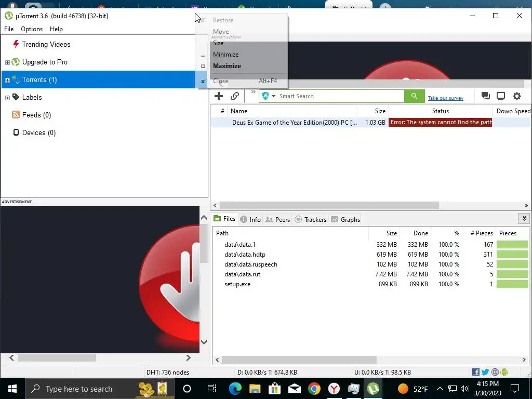Click the Windows Start button

[x=12, y=389]
